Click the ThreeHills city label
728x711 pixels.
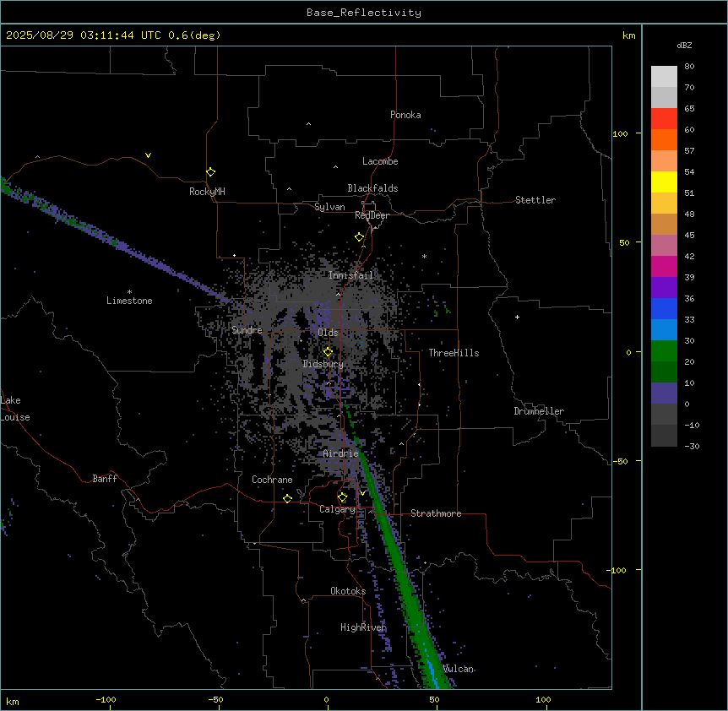pyautogui.click(x=454, y=353)
